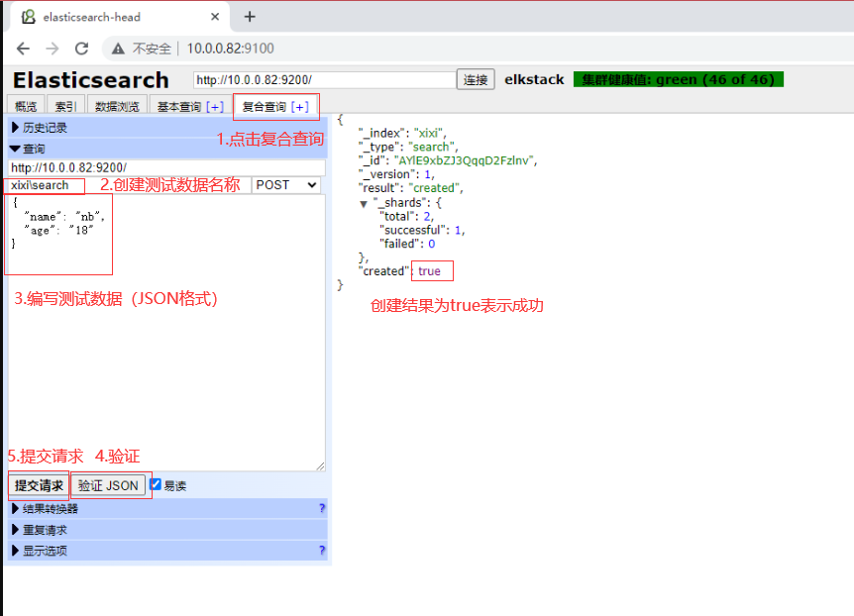Click the 连接 connect button
Image resolution: width=854 pixels, height=616 pixels.
click(x=476, y=80)
